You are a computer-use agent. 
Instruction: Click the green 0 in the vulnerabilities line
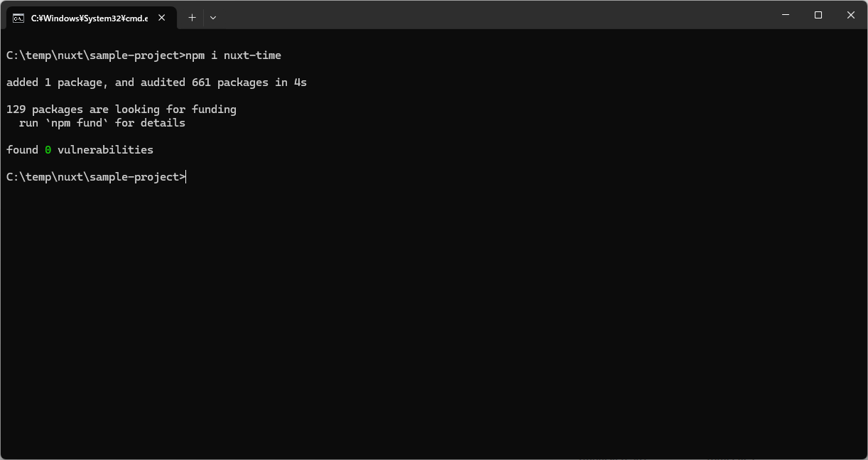click(x=48, y=149)
